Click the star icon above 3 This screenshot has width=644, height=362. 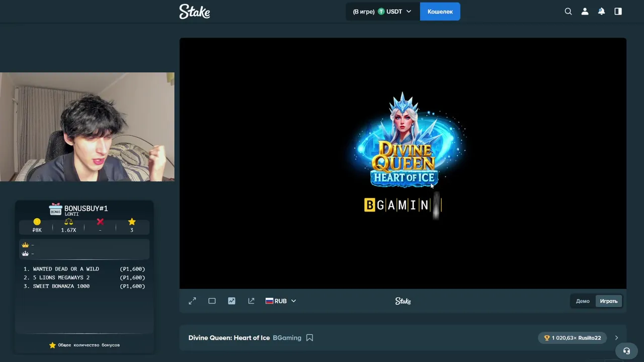132,222
